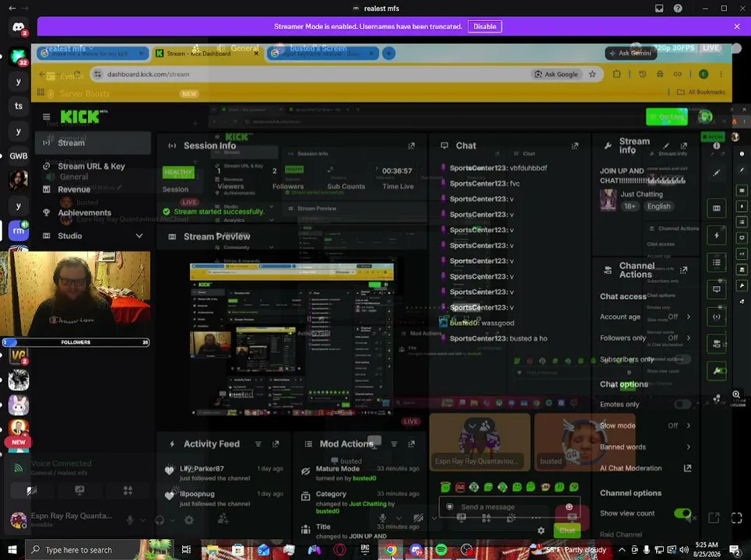Open Task View on the taskbar
The width and height of the screenshot is (751, 560).
pos(186,549)
